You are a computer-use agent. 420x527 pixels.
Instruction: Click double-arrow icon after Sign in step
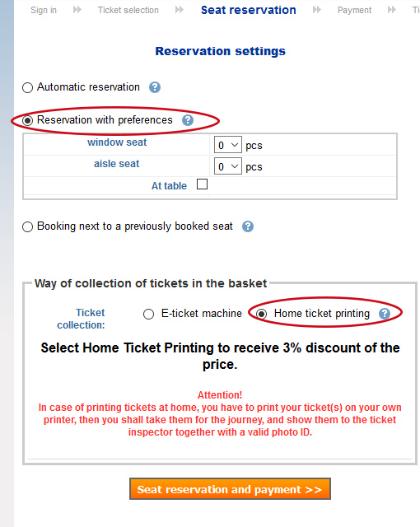coord(77,10)
